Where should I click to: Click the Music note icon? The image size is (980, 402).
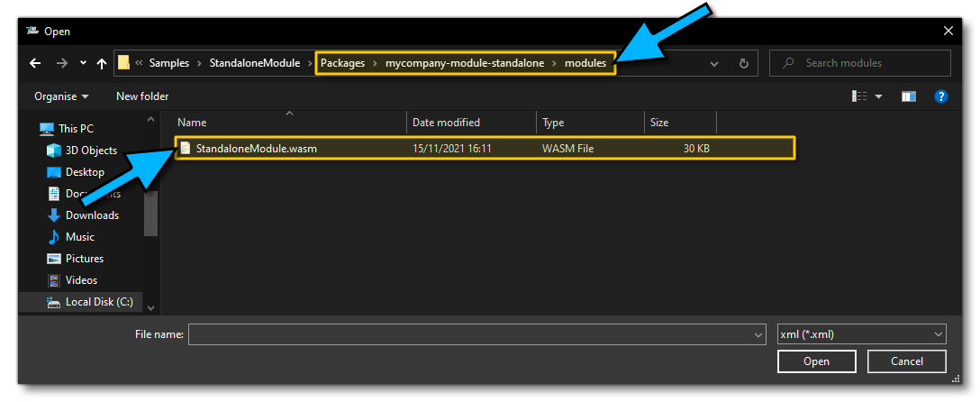click(54, 237)
